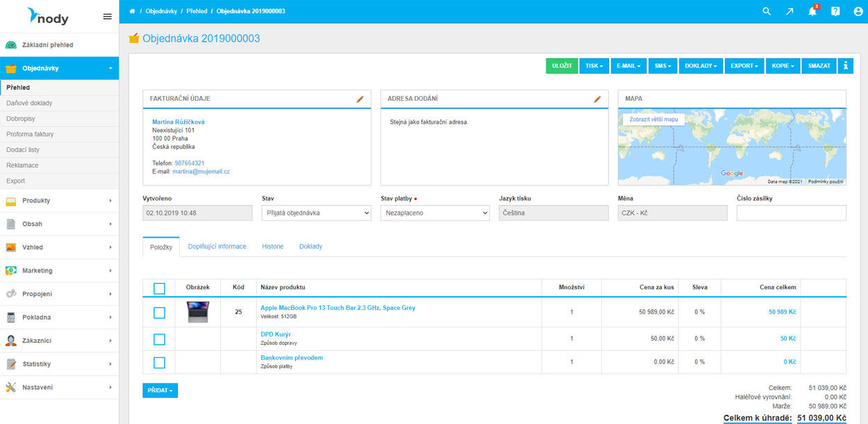Click the info icon button next to Smazat
Viewport: 868px width, 424px height.
tap(845, 66)
